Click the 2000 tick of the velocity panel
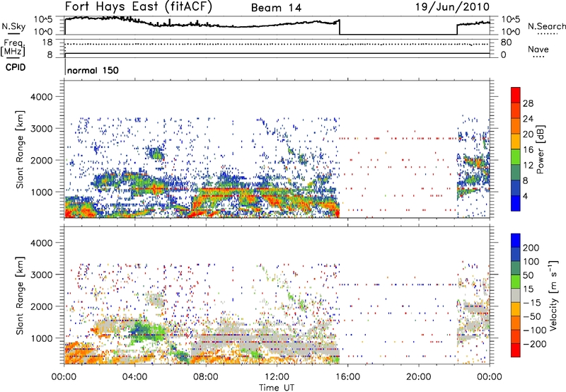This screenshot has width=566, height=392. tap(41, 306)
